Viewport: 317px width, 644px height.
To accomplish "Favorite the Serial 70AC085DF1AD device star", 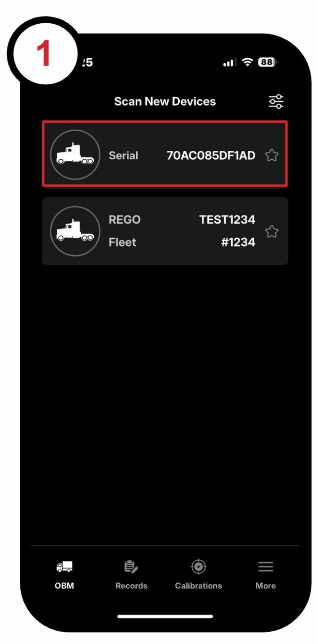I will [272, 155].
